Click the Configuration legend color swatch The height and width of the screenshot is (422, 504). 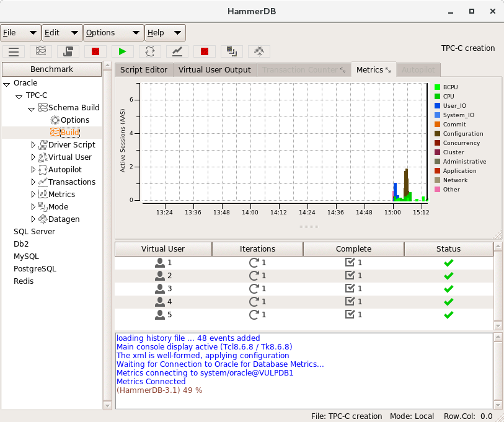pos(437,134)
